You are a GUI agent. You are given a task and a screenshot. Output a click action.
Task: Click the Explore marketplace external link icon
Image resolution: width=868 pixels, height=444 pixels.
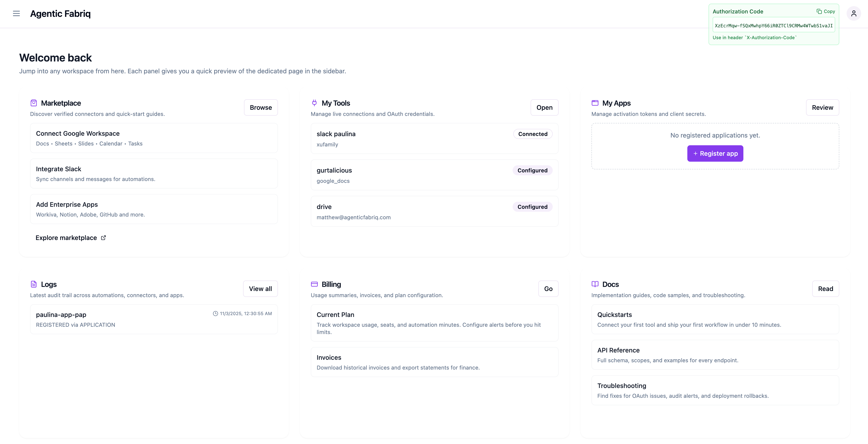point(103,238)
